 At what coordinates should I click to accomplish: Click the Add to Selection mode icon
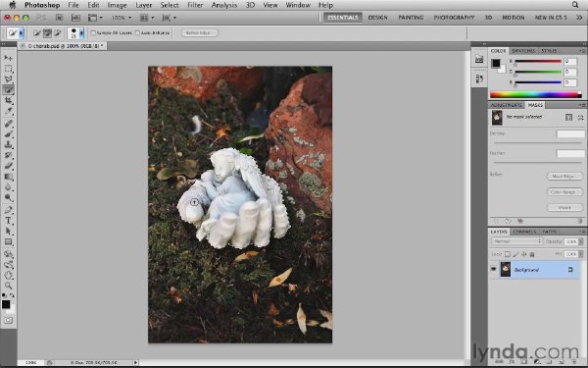[47, 33]
